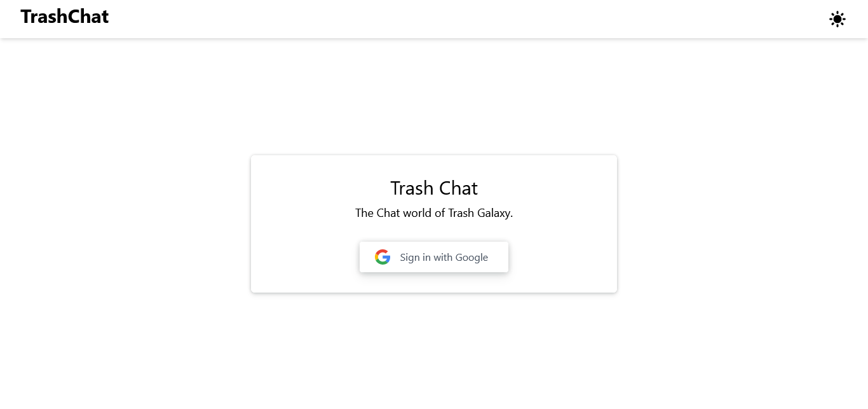Viewport: 868px width, 409px height.
Task: Select the tagline 'The Chat world of Trash Galaxy'
Action: pos(434,213)
